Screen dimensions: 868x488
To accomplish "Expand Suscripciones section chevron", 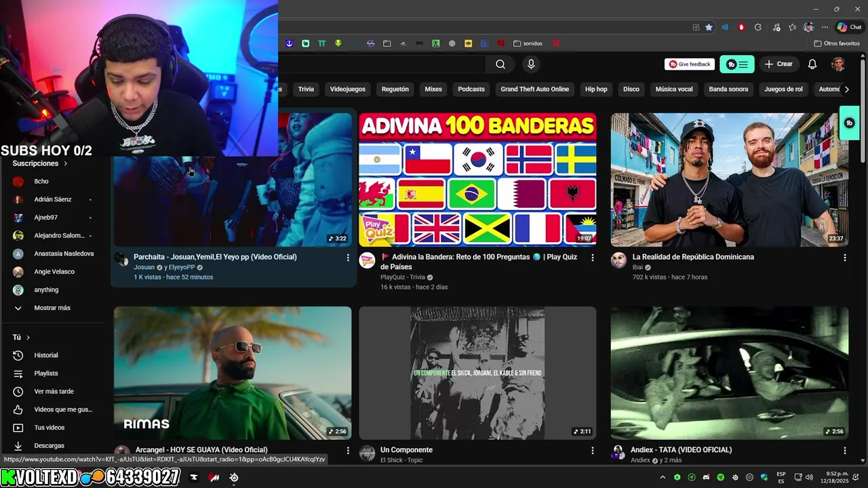I will tap(66, 163).
